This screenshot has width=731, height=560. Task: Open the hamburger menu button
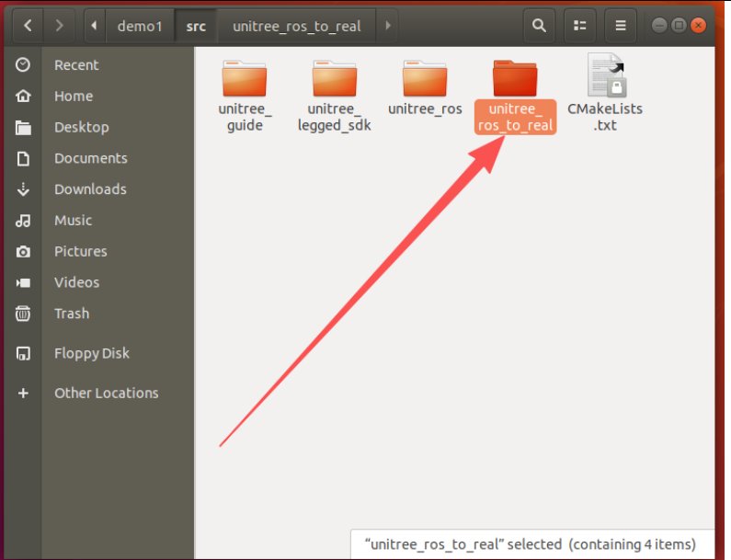tap(621, 26)
